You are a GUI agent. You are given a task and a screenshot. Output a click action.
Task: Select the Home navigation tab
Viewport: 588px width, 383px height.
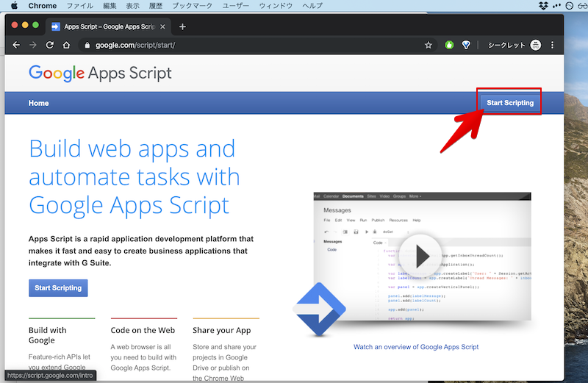click(x=39, y=103)
